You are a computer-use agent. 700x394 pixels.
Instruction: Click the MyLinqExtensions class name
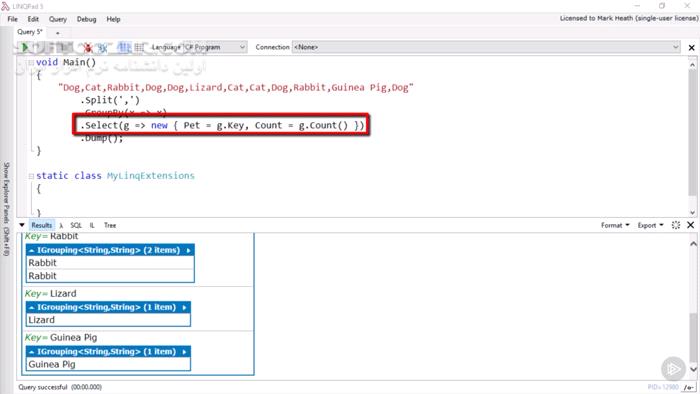(x=150, y=176)
